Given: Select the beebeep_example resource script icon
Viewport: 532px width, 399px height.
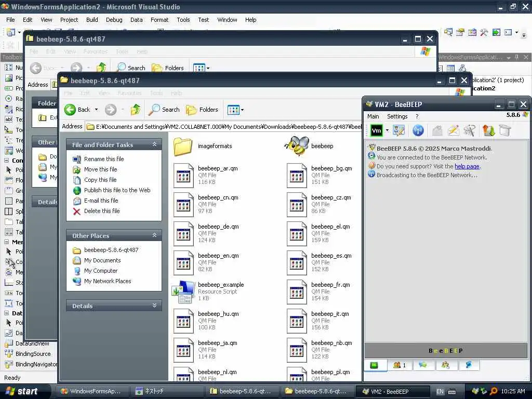Looking at the screenshot, I should [183, 292].
